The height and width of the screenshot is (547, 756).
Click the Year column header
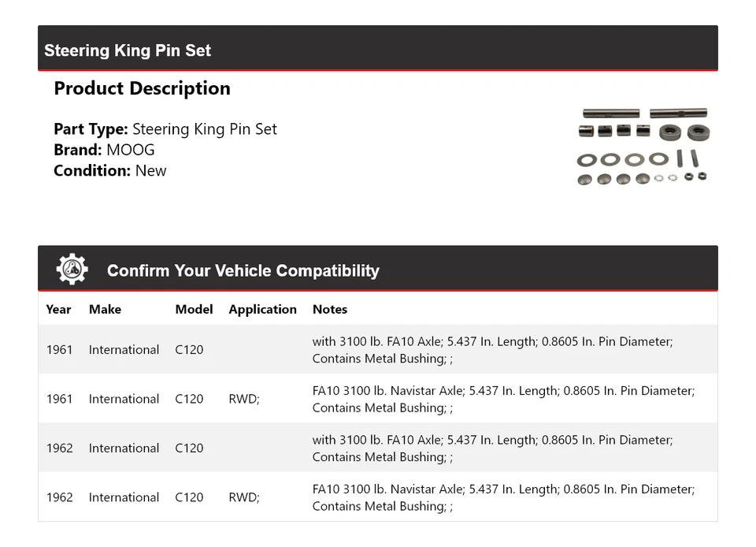(x=58, y=309)
